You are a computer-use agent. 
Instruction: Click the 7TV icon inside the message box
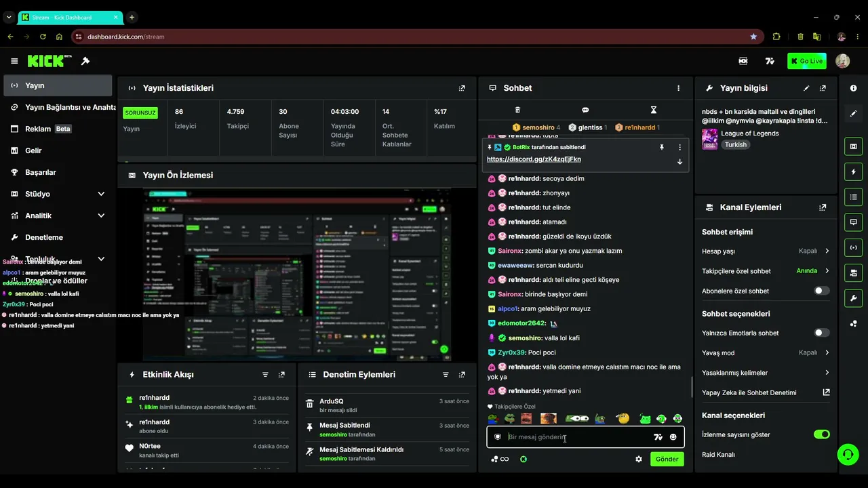[x=657, y=437]
